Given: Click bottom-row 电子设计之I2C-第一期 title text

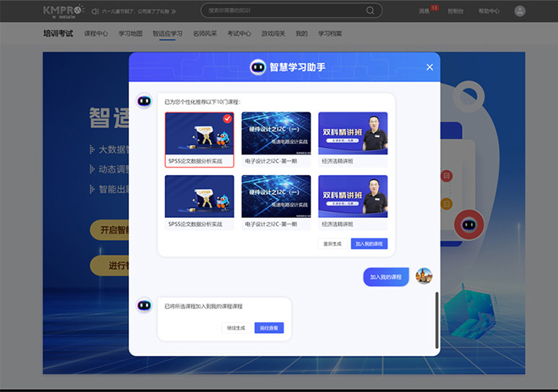Looking at the screenshot, I should (271, 224).
